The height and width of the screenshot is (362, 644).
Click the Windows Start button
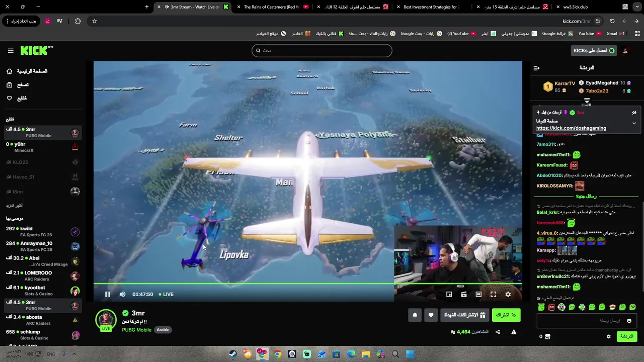410,354
